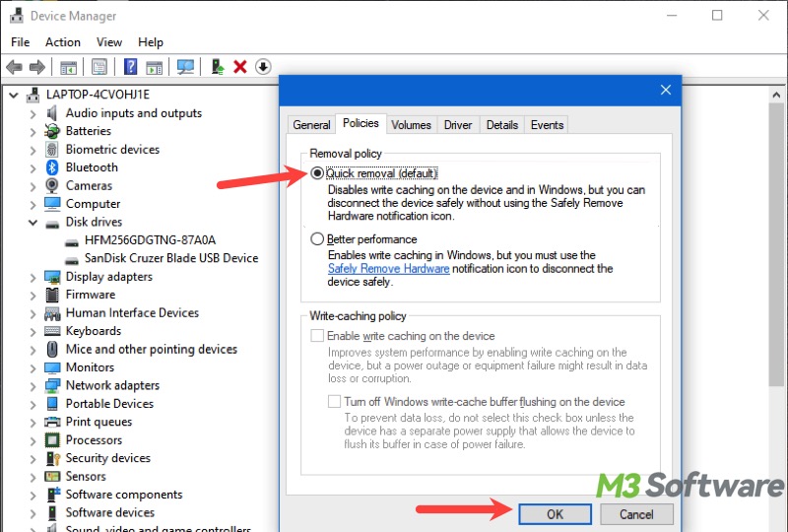Click the HFM256GDGTNG-87A0A disk drive icon
Screen dimensions: 788x532
[x=72, y=243]
